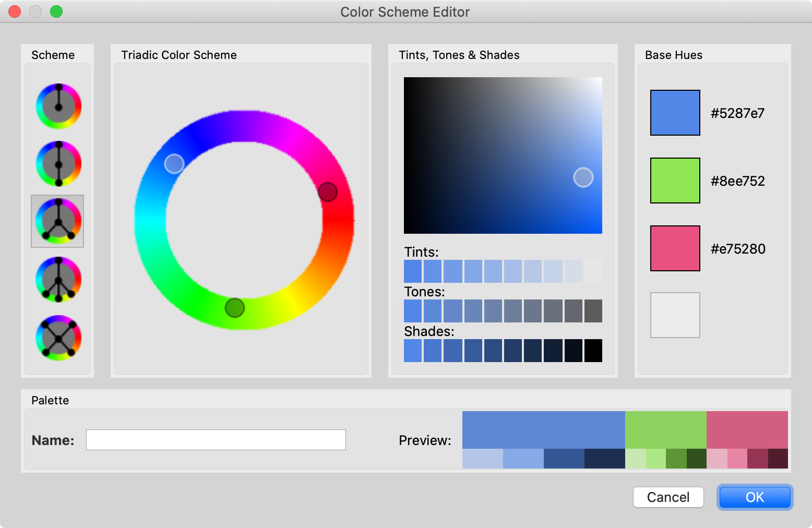Select the tetradic four-point scheme icon

(58, 279)
